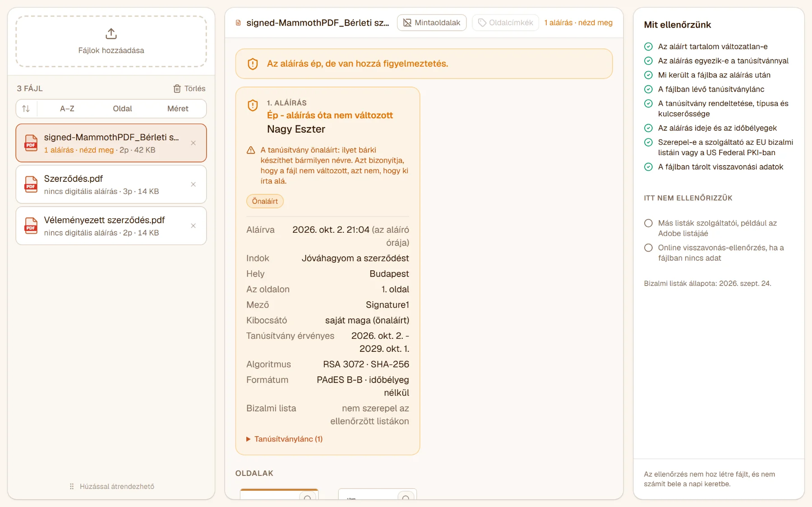The width and height of the screenshot is (812, 507).
Task: Click the Signature1 field value
Action: tap(387, 305)
